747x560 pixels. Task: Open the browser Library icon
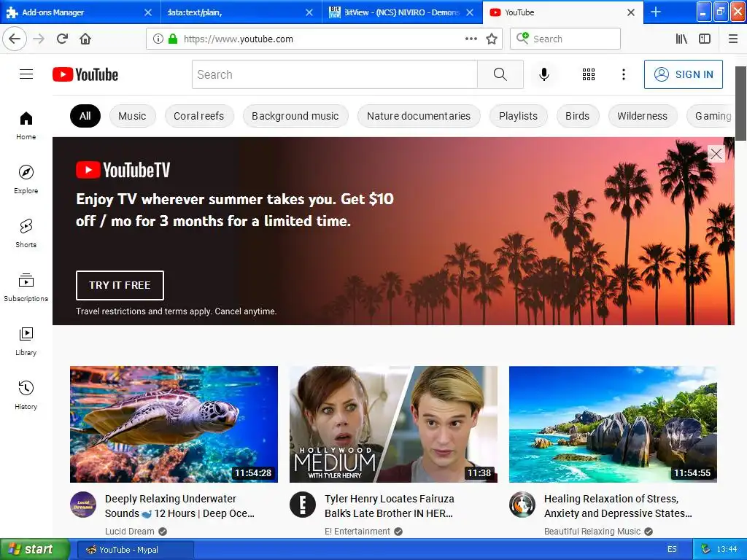click(681, 39)
